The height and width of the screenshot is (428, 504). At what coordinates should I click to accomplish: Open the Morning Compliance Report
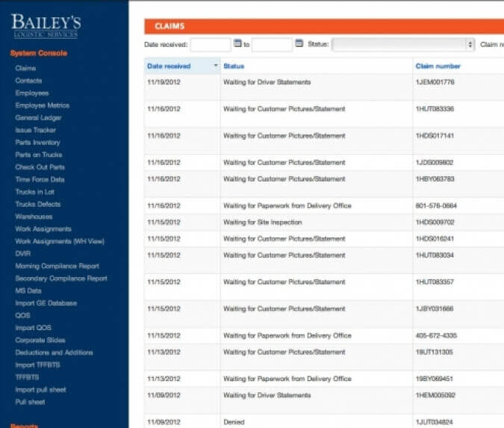coord(57,266)
